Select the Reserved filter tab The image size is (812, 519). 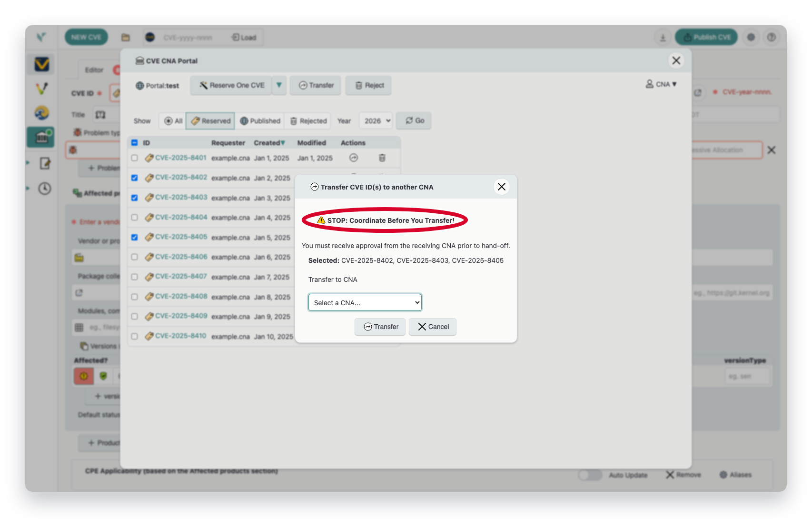210,121
